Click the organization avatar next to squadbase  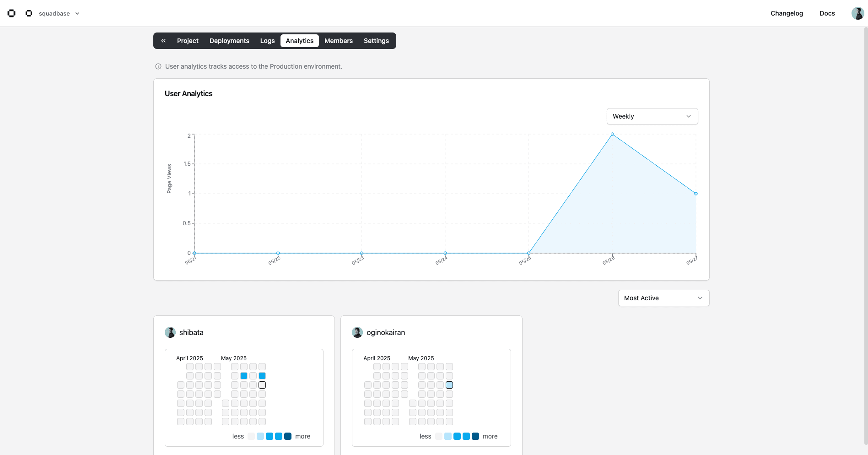29,13
